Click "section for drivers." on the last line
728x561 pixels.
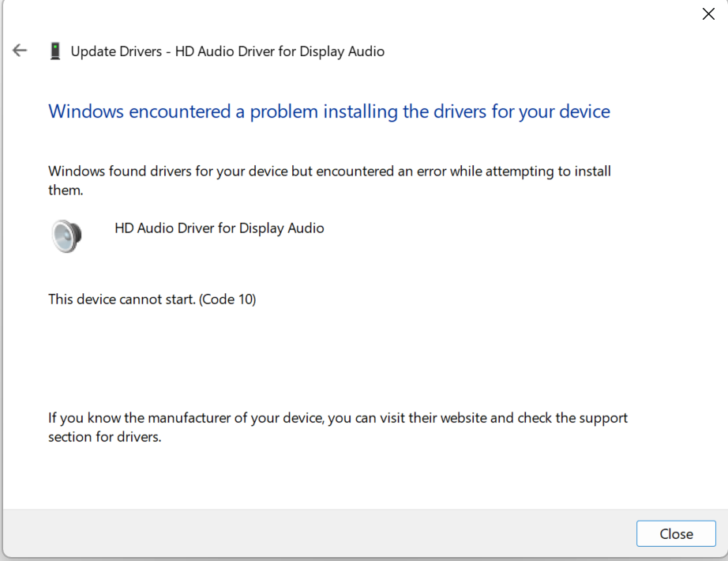point(105,437)
